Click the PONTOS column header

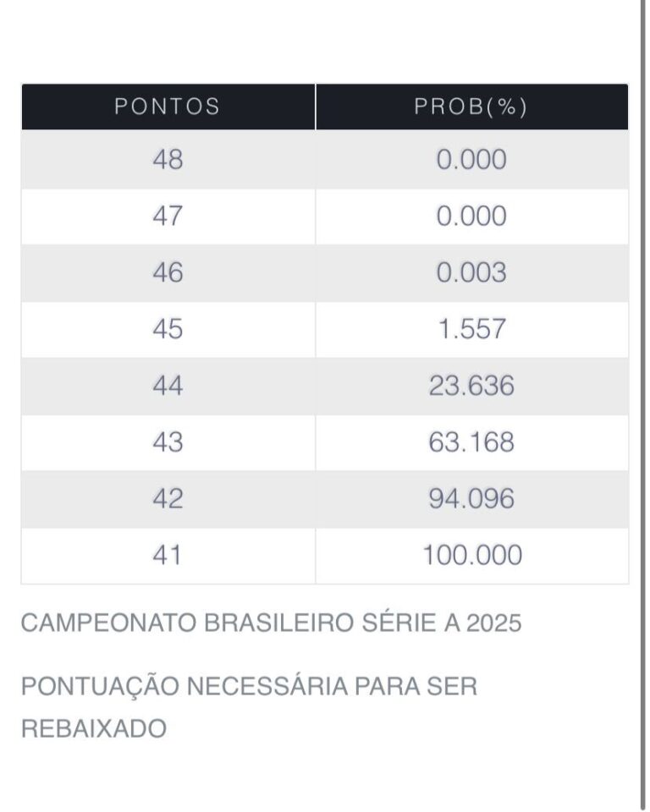click(x=168, y=107)
